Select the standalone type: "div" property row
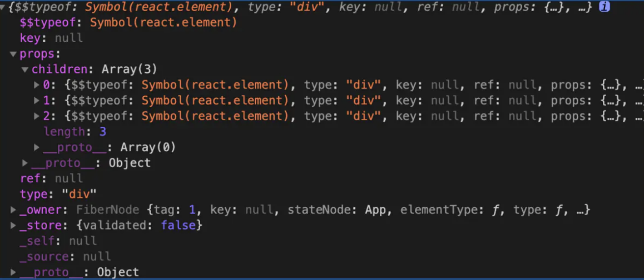 [58, 194]
